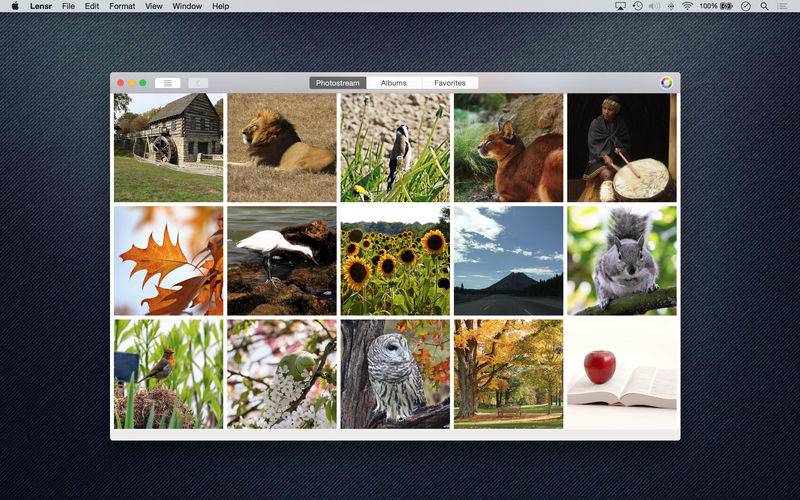
Task: Minimize the Lensr window
Action: tap(132, 83)
